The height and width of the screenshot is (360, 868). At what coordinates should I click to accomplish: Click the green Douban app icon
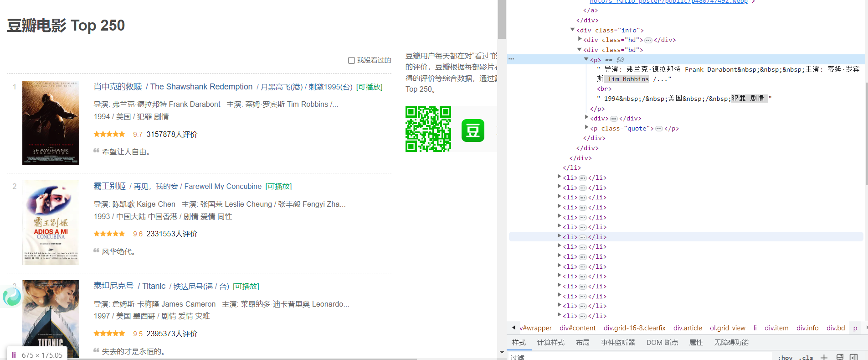[x=473, y=130]
